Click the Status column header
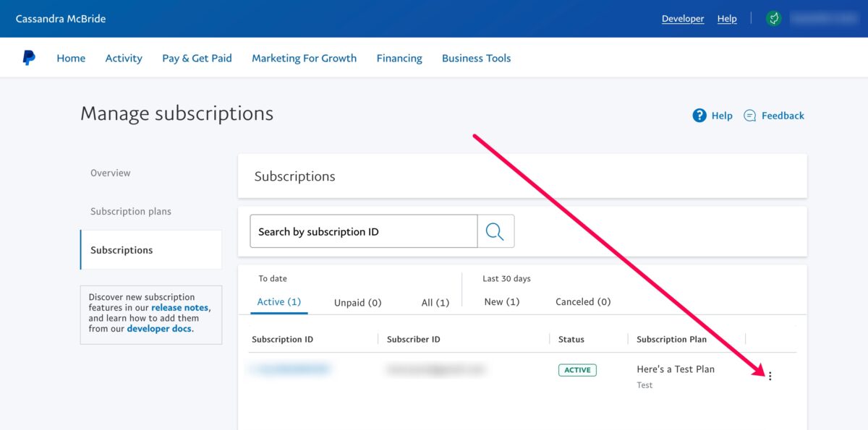Screen dimensions: 868x430 (571, 340)
